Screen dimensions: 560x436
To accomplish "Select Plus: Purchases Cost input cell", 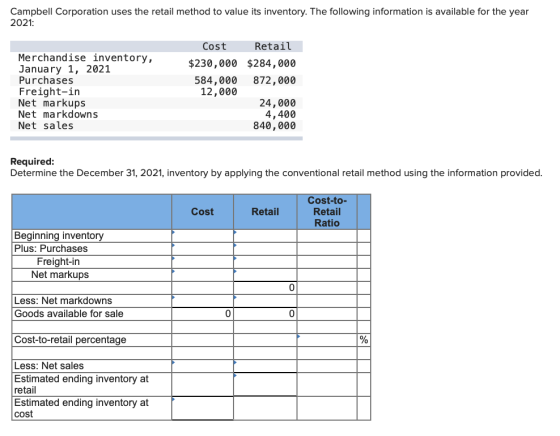I will tap(202, 249).
